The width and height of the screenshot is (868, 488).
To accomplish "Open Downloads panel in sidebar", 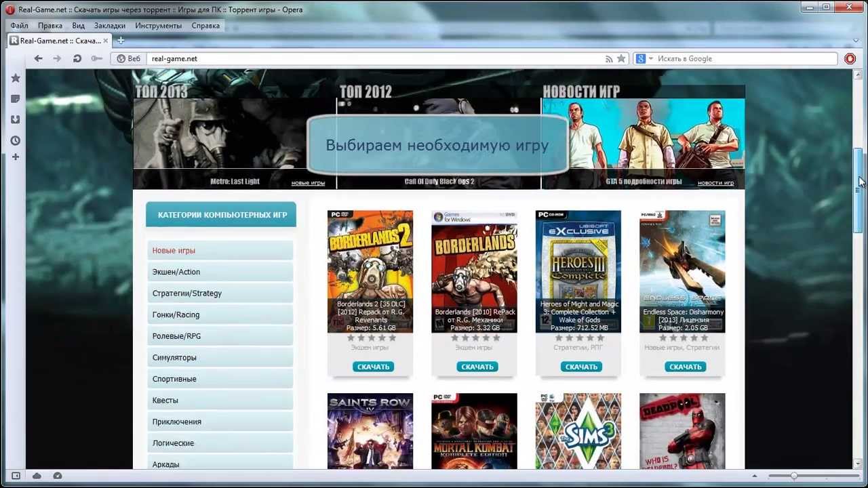I will coord(16,119).
